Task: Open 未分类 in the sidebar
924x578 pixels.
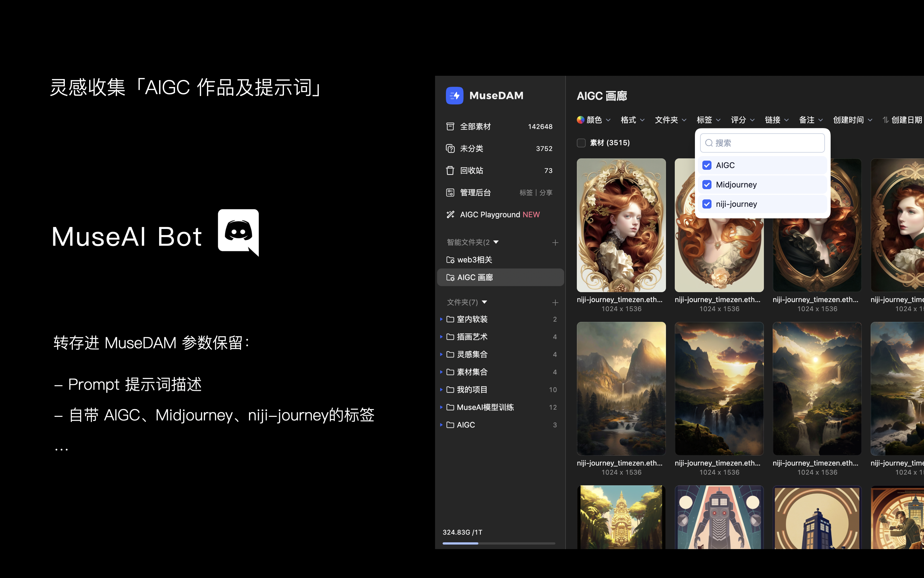Action: point(500,149)
